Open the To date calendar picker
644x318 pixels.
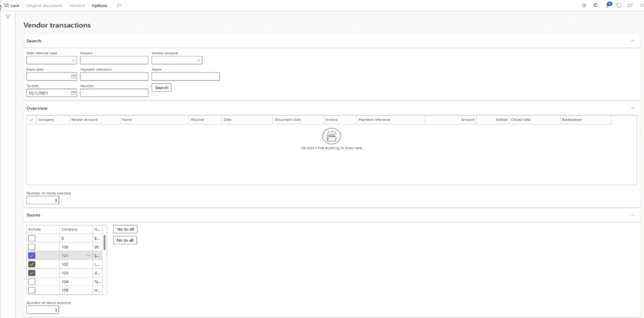click(74, 93)
